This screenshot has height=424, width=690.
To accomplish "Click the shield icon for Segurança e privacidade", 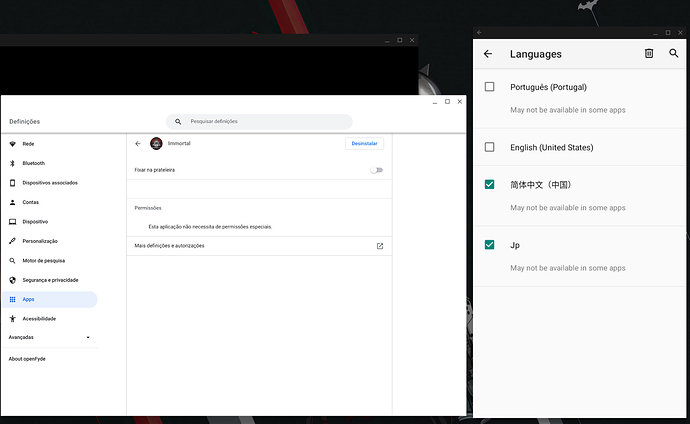I will (12, 280).
